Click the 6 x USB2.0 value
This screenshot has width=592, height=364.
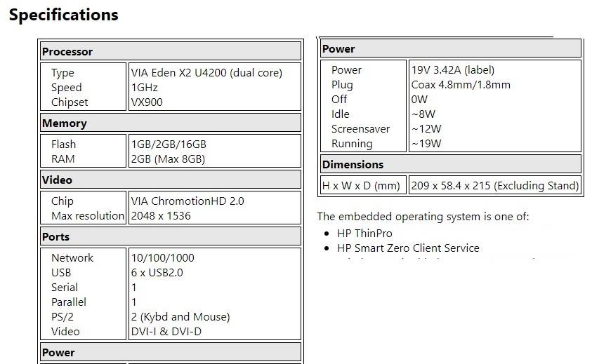coord(157,273)
